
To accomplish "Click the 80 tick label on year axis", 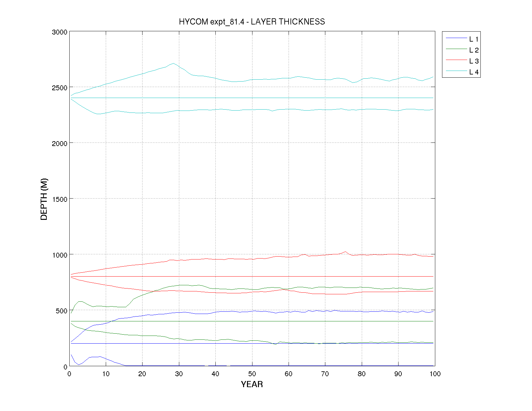I will coord(361,374).
